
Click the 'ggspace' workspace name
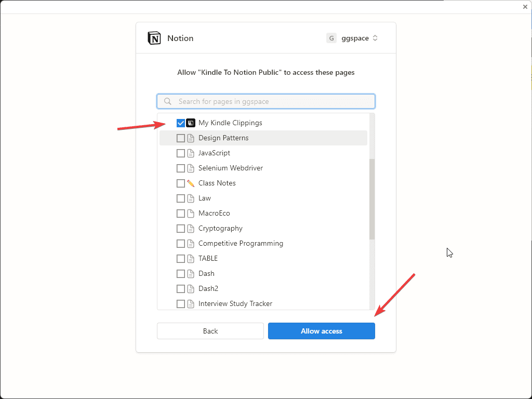click(355, 38)
